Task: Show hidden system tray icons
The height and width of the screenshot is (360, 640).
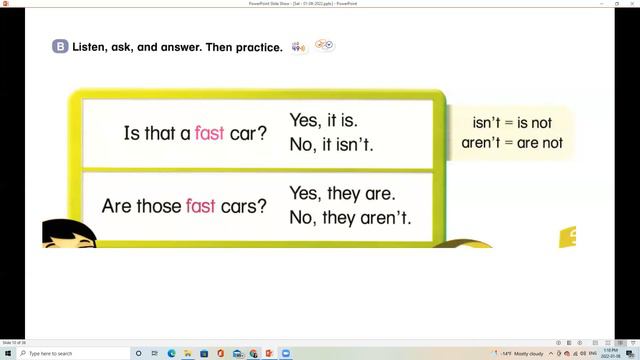Action: (551, 353)
